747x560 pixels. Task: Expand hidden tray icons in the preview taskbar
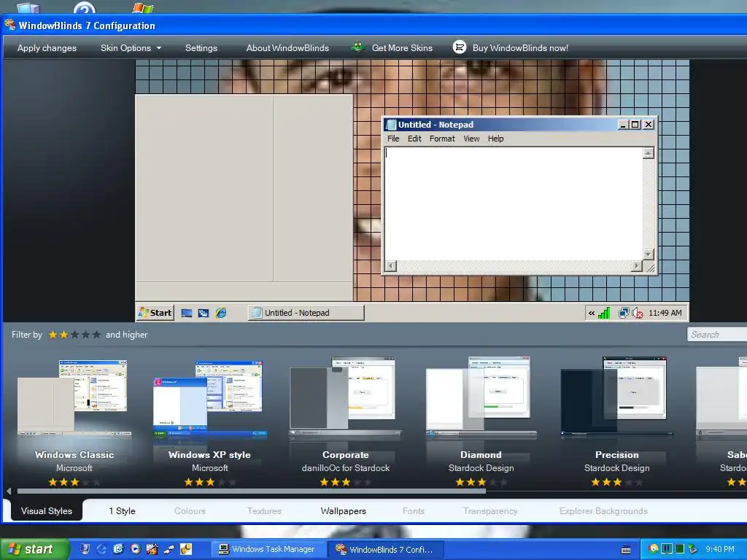(x=591, y=313)
